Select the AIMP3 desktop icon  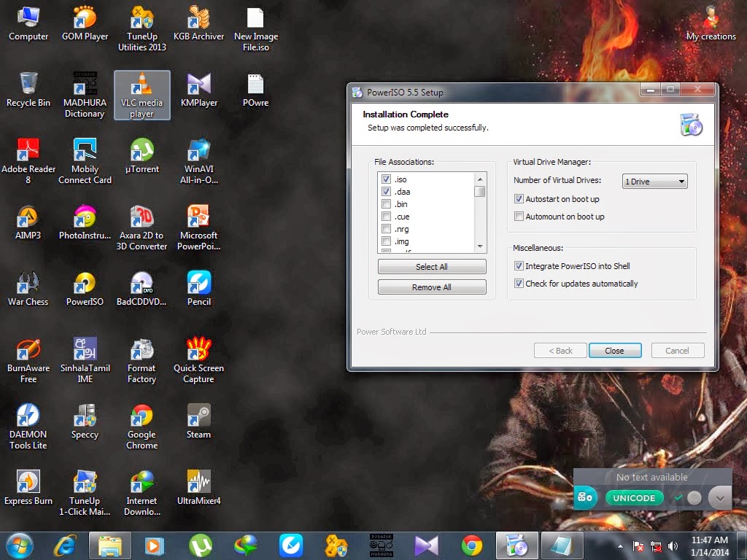[28, 222]
